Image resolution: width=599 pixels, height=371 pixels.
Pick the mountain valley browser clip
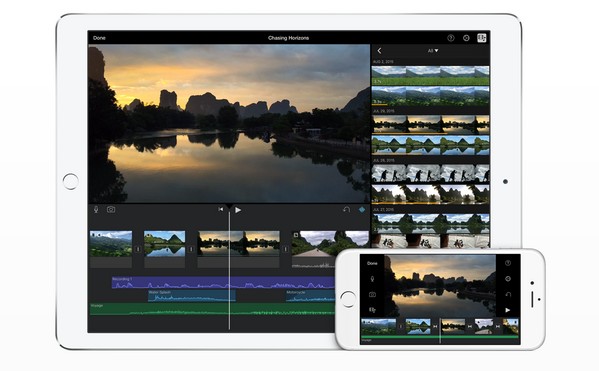(431, 96)
